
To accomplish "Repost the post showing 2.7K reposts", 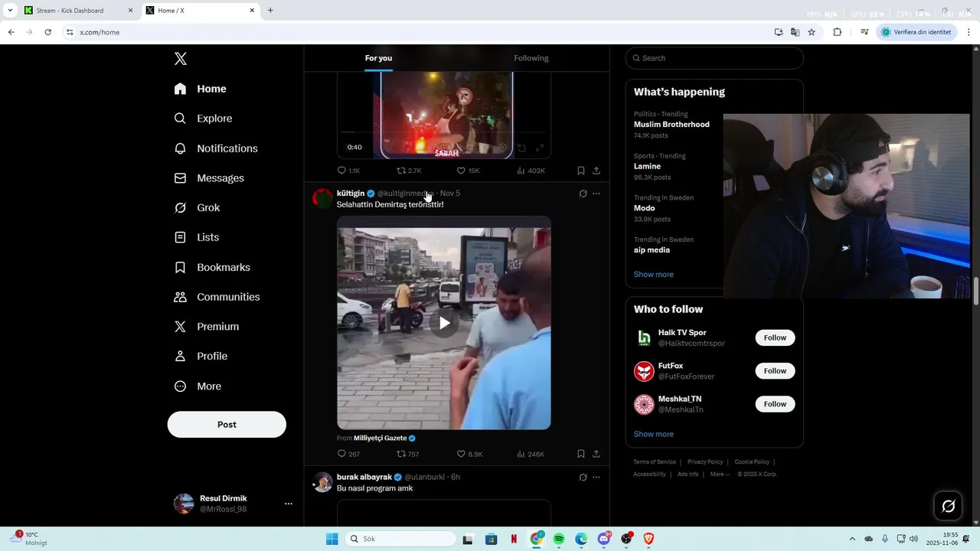I will 409,171.
